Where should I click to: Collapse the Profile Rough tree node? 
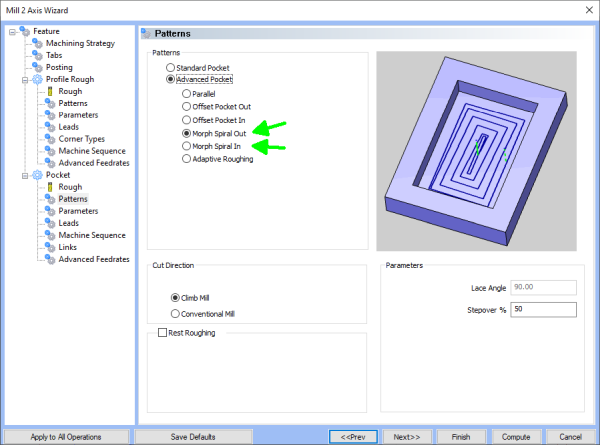point(25,80)
